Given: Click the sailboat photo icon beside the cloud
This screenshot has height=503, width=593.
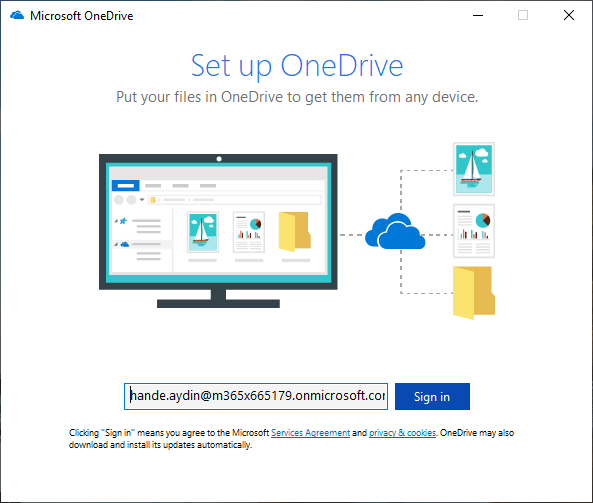Looking at the screenshot, I should [474, 169].
